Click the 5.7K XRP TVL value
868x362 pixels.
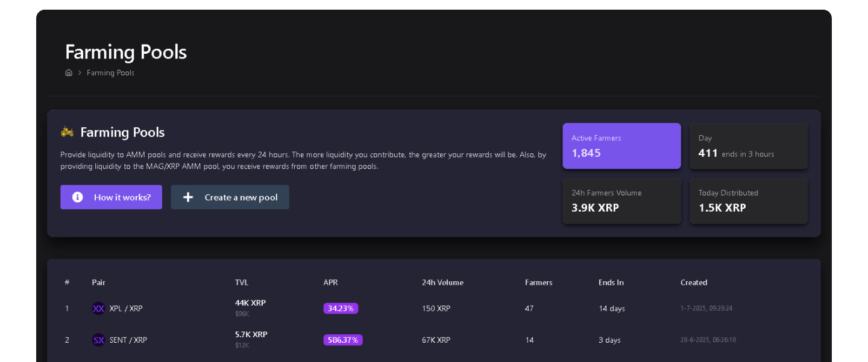click(251, 334)
